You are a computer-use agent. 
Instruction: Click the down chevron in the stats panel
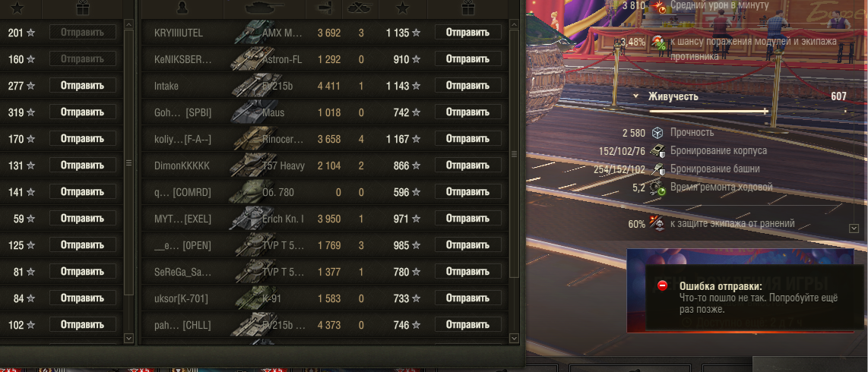(853, 228)
